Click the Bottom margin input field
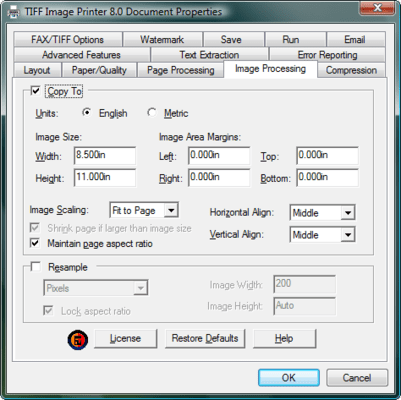The height and width of the screenshot is (400, 401). [327, 177]
